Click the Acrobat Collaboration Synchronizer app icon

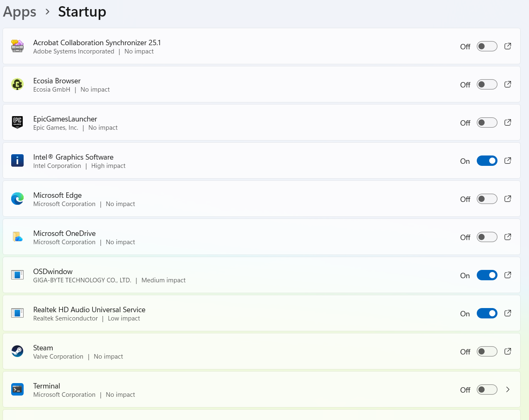pyautogui.click(x=17, y=46)
